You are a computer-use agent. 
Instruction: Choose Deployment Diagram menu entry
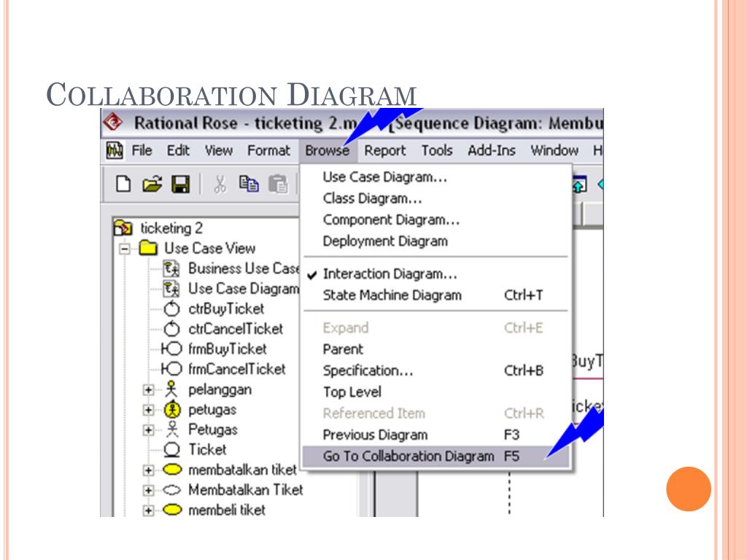436,241
